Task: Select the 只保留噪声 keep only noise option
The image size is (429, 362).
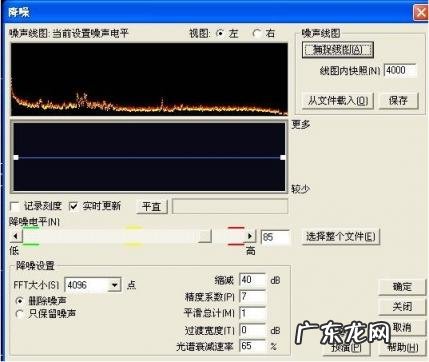Action: (20, 314)
